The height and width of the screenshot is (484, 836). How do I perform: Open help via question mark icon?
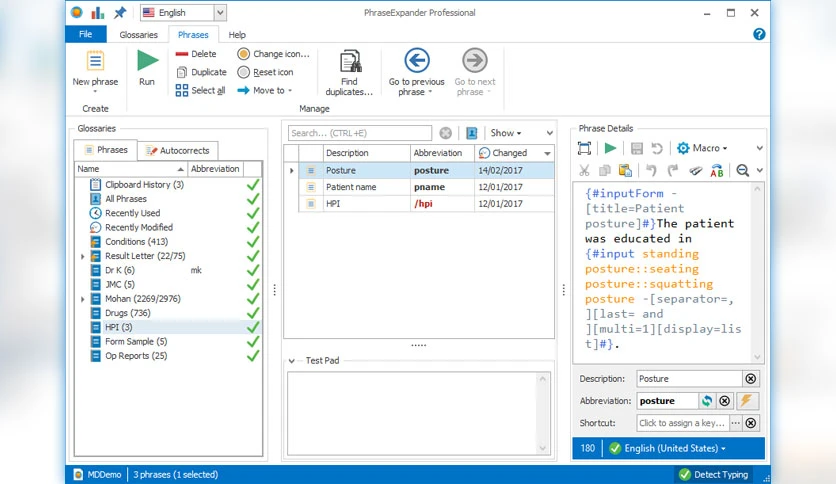[759, 35]
